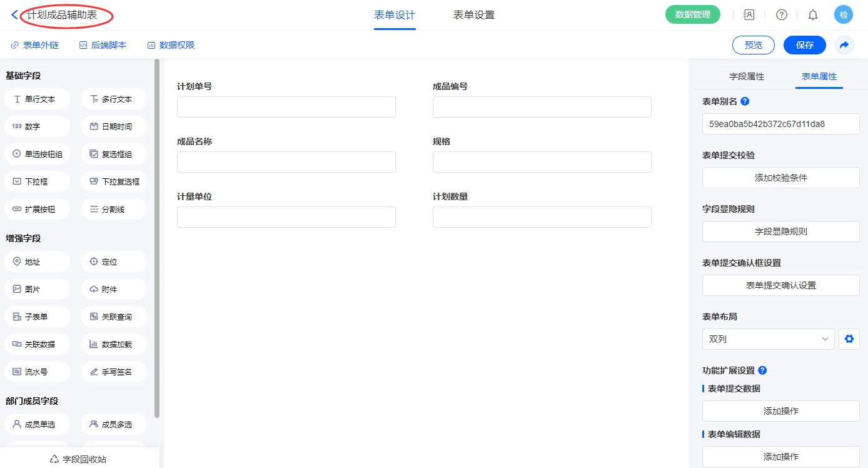Click the back arrow beside 计划成品辅助表
This screenshot has width=868, height=468.
point(15,15)
